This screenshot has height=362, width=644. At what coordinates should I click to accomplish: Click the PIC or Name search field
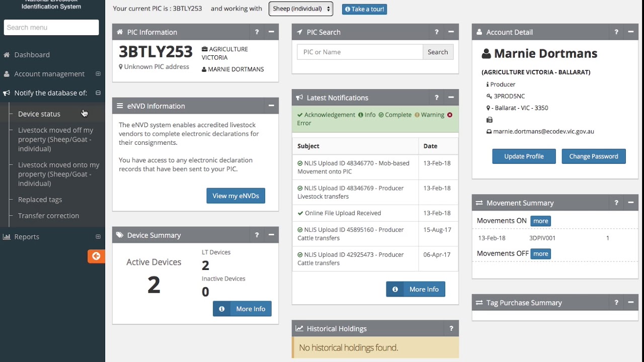coord(360,52)
